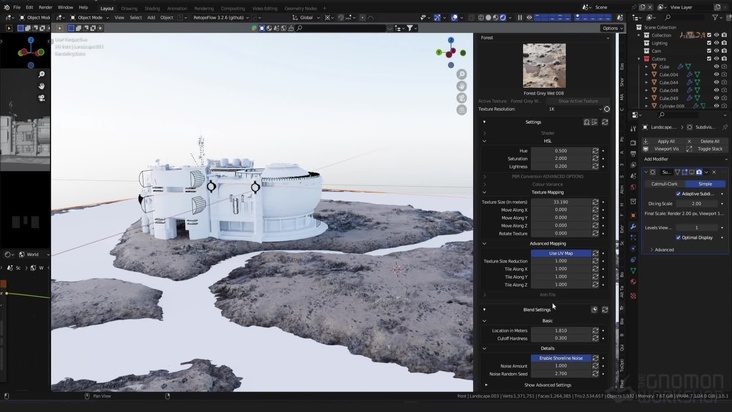Toggle camera view icon in the main viewport

462,98
